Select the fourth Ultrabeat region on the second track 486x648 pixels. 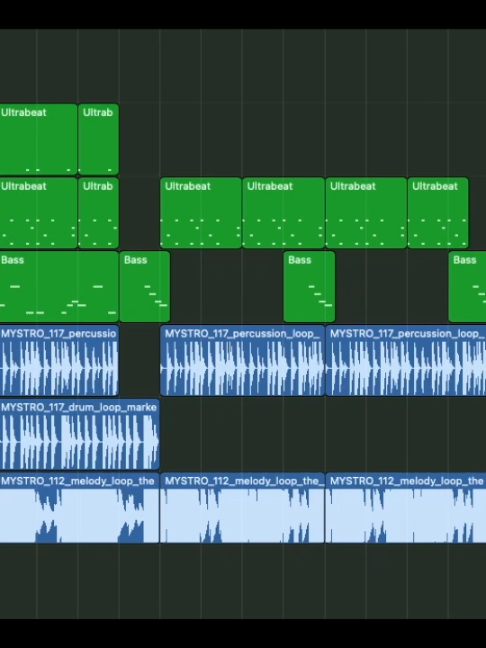coord(284,213)
